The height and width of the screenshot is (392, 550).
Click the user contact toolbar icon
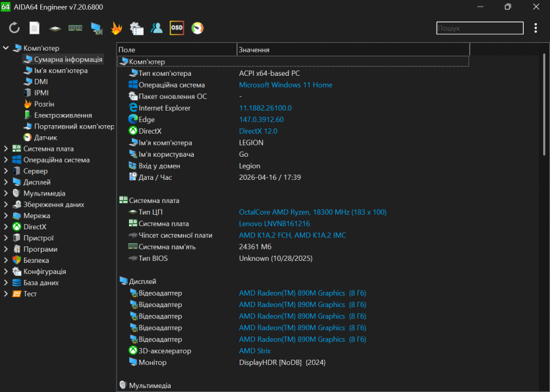[157, 28]
